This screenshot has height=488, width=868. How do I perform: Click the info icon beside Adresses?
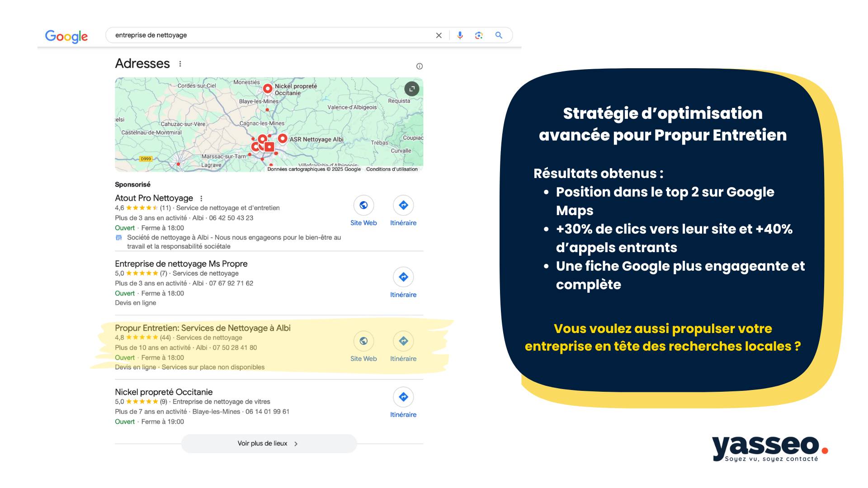click(420, 66)
